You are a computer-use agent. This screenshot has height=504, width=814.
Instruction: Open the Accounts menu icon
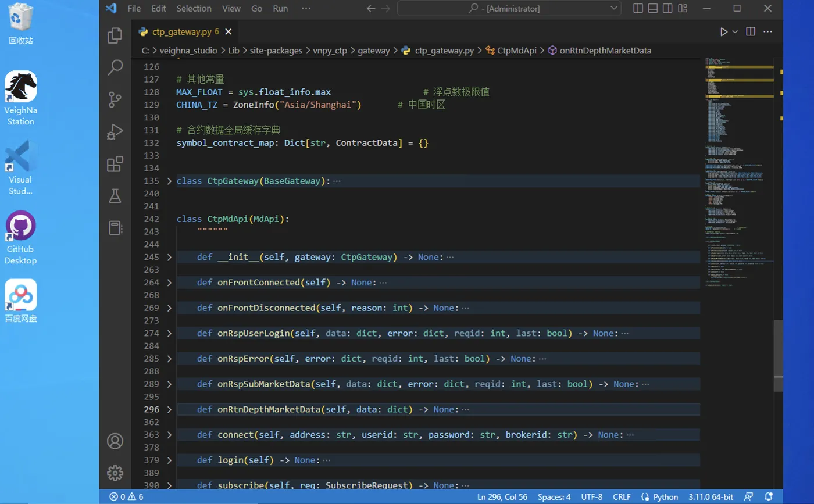pos(115,441)
